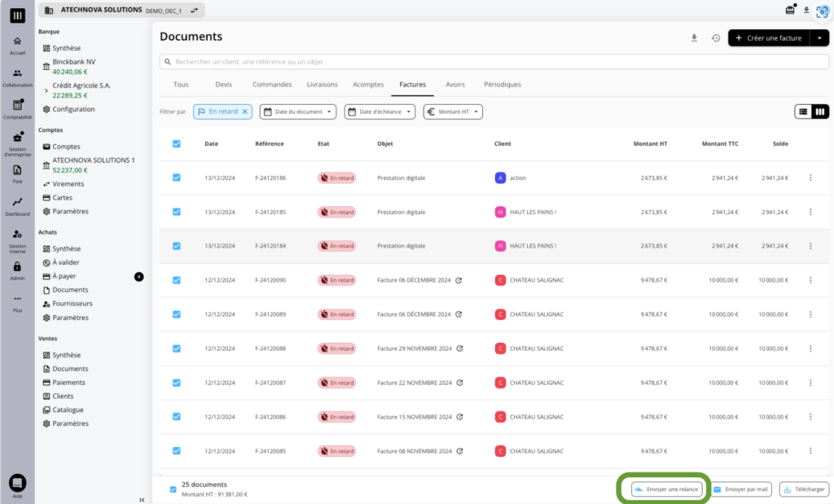Open the Date du document filter dropdown
Screen dimensions: 834x504
click(298, 112)
